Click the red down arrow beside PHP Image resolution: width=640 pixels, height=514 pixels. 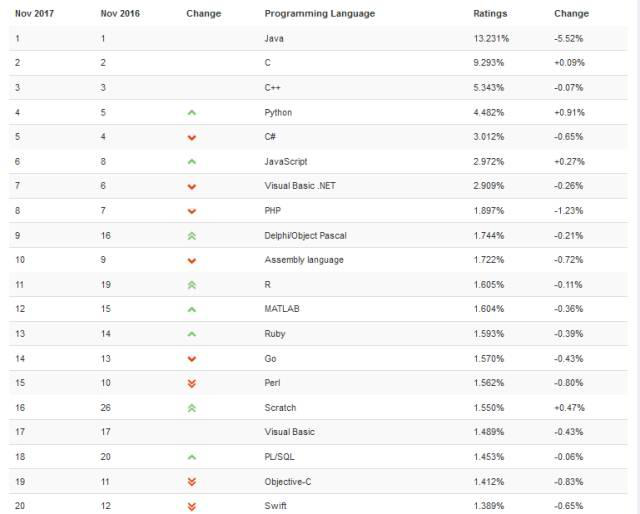[192, 211]
